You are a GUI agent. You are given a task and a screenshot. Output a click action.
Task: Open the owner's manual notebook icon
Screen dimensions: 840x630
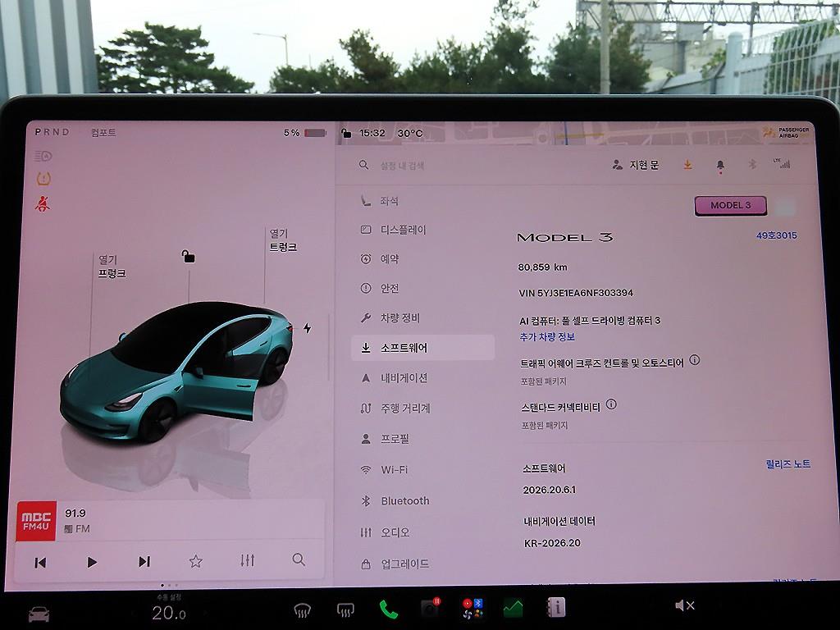pyautogui.click(x=556, y=608)
